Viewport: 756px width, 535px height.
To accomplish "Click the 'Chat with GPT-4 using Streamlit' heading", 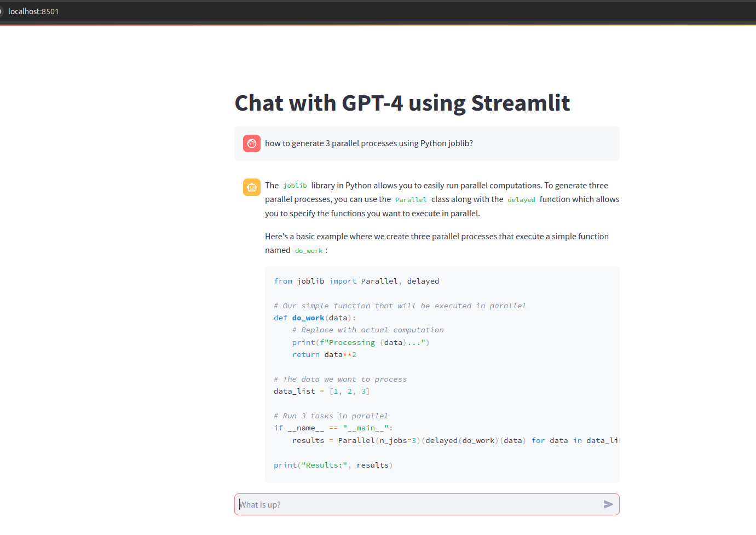I will tap(402, 103).
